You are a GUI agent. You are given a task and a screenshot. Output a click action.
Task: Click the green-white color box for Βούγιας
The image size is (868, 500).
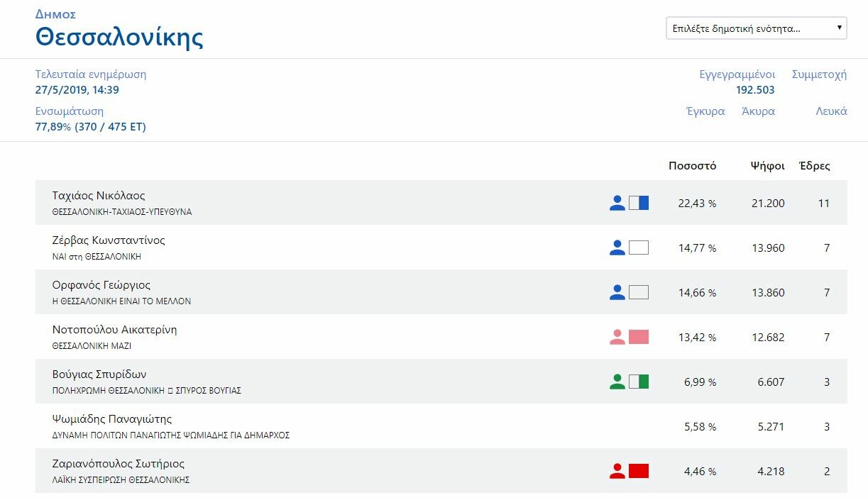639,382
